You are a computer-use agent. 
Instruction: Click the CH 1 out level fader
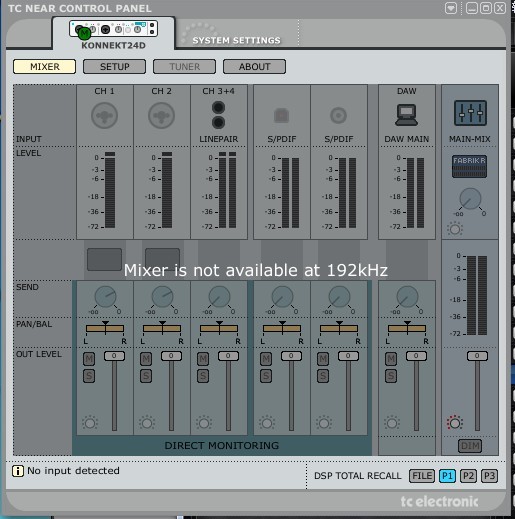click(x=114, y=356)
